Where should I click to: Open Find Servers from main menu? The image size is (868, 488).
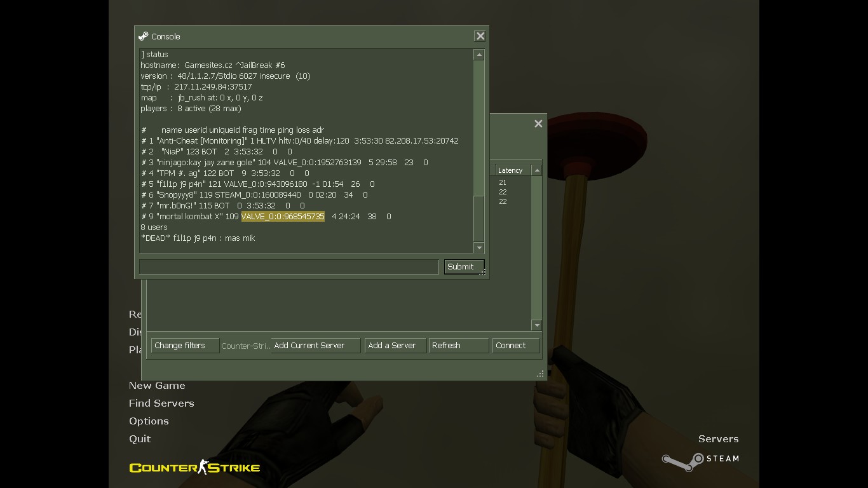tap(161, 403)
